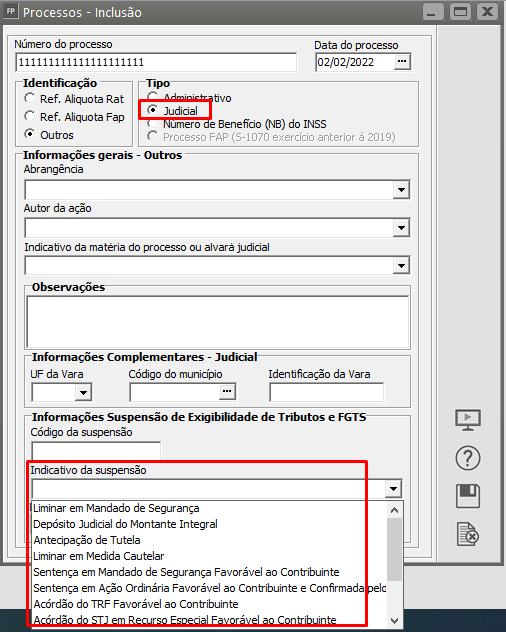Cancel using the document with X icon

[468, 534]
